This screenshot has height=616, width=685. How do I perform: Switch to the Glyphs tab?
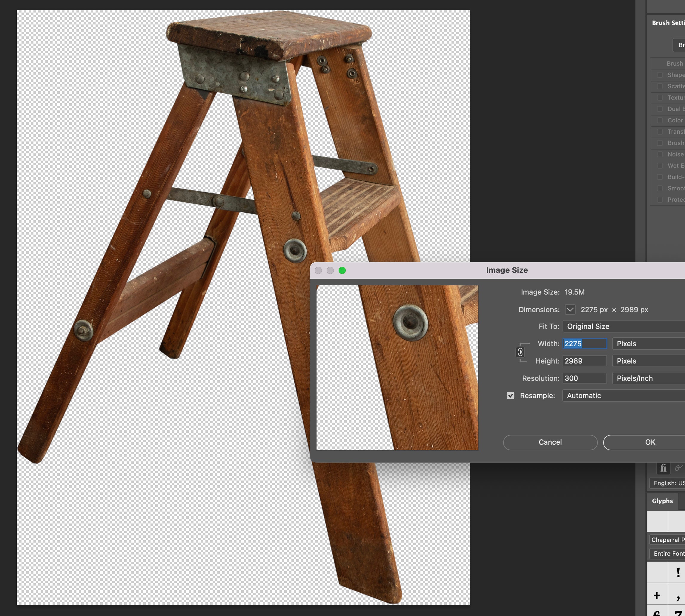point(662,501)
